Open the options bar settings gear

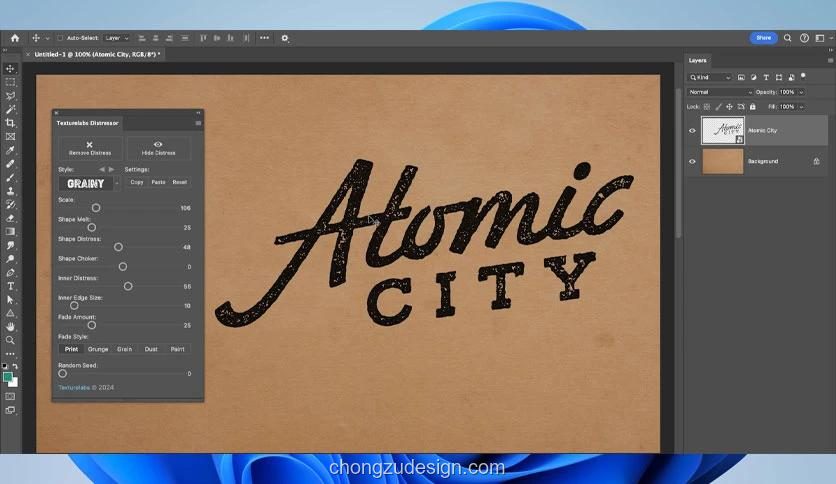(x=285, y=38)
